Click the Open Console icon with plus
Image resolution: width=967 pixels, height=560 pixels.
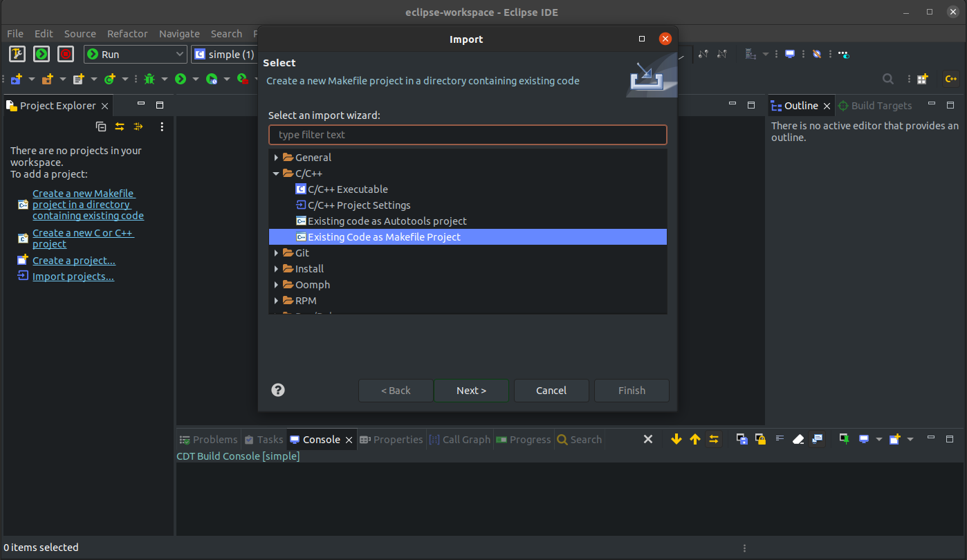coord(895,439)
